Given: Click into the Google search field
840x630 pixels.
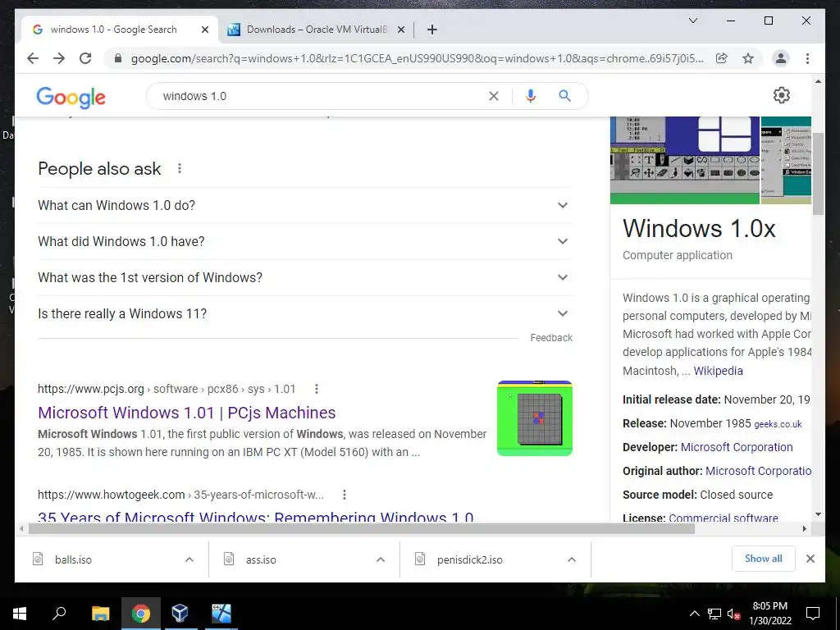Looking at the screenshot, I should tap(322, 96).
